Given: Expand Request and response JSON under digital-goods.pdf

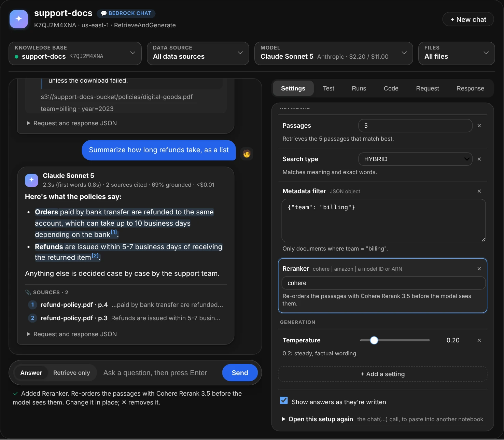Looking at the screenshot, I should pos(72,123).
